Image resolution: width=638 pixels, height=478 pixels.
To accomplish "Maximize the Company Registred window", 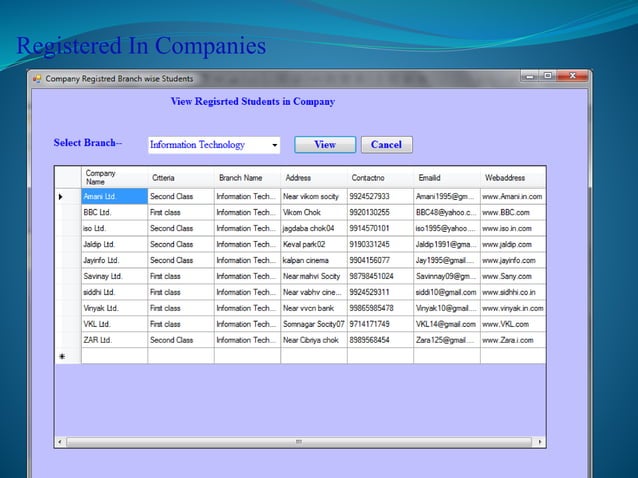I will pyautogui.click(x=548, y=77).
